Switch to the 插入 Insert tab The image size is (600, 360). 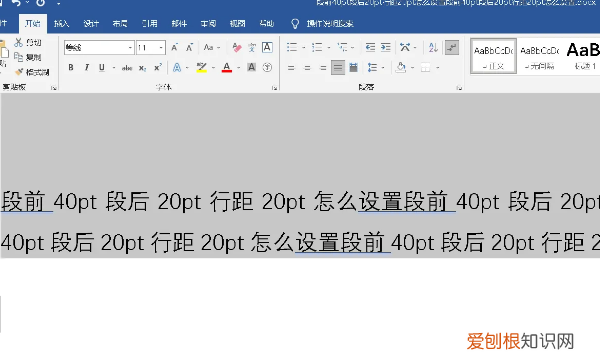(x=61, y=24)
